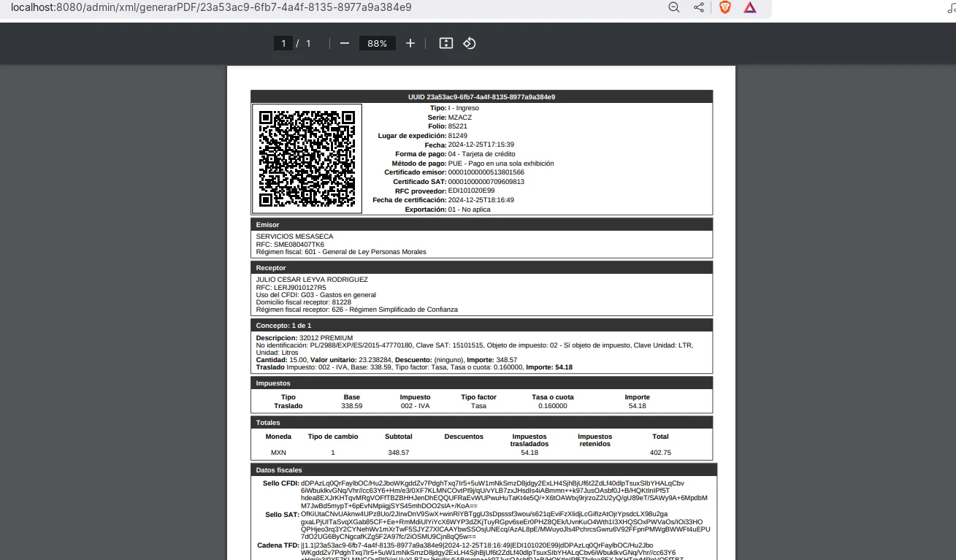Rotate the PDF counterclockwise
Image resolution: width=956 pixels, height=560 pixels.
470,43
